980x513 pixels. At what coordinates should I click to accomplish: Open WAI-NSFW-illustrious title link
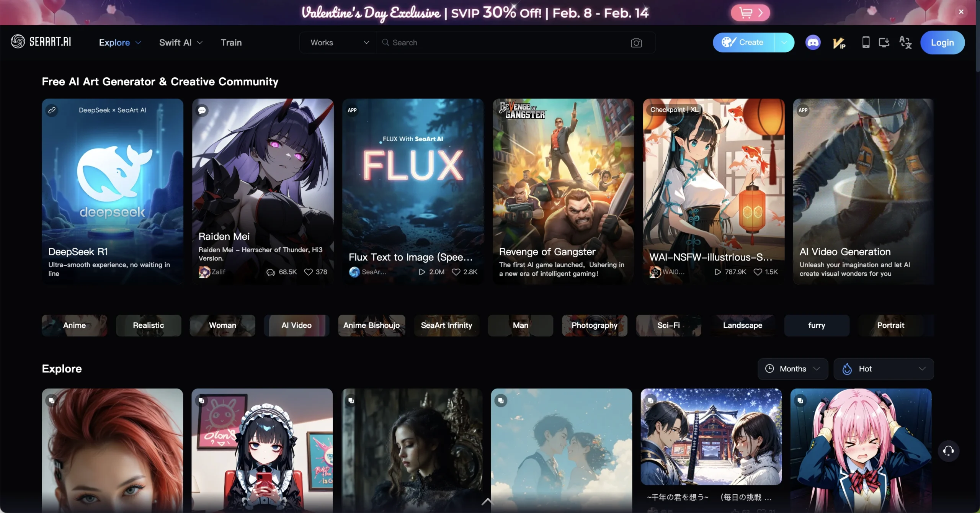click(711, 257)
